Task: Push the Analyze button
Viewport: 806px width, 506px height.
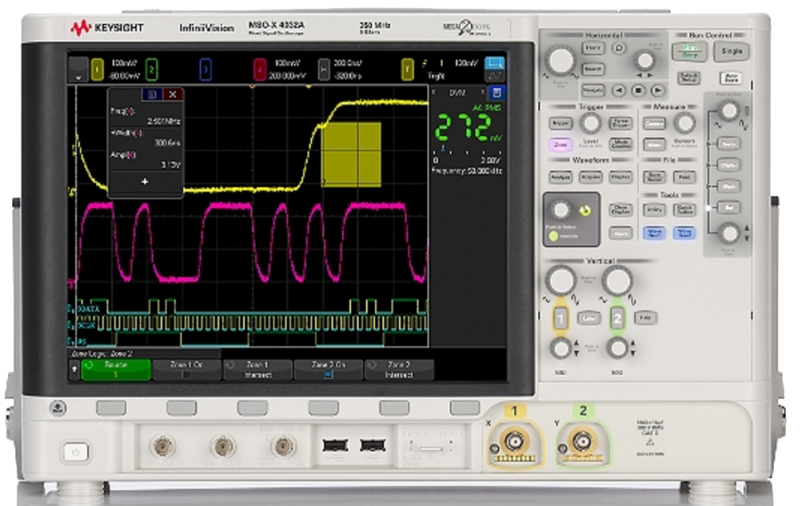Action: coord(560,177)
